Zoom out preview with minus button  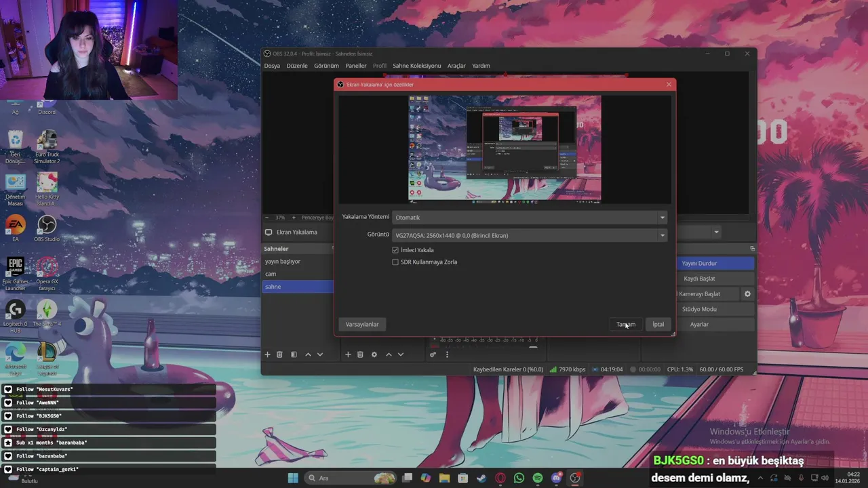point(267,218)
